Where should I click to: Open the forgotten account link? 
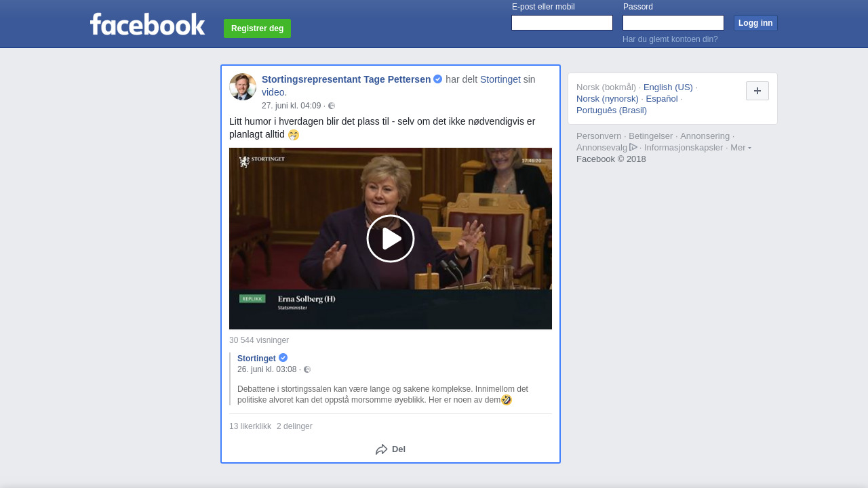coord(670,39)
